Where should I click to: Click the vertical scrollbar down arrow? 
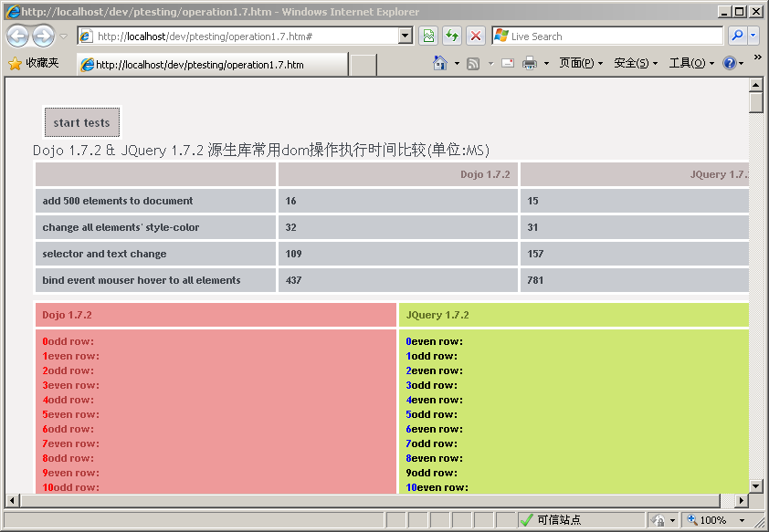(756, 486)
